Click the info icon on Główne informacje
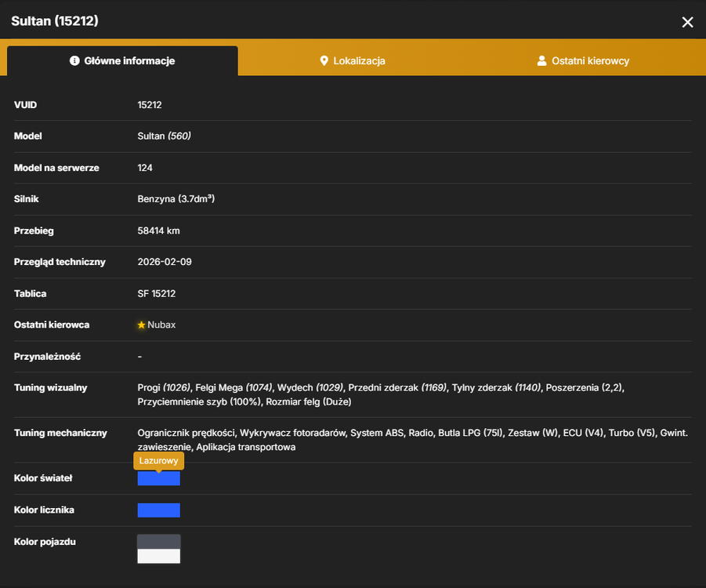 (x=74, y=60)
